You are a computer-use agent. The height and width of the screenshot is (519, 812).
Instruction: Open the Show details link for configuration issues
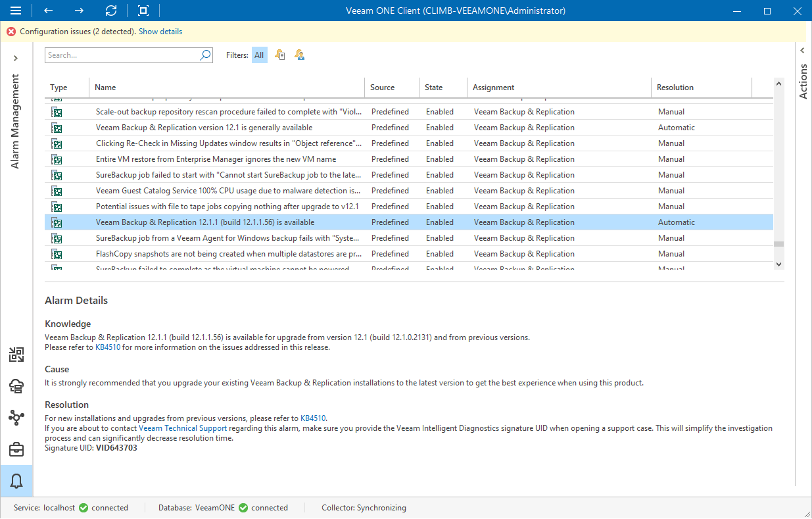click(160, 32)
